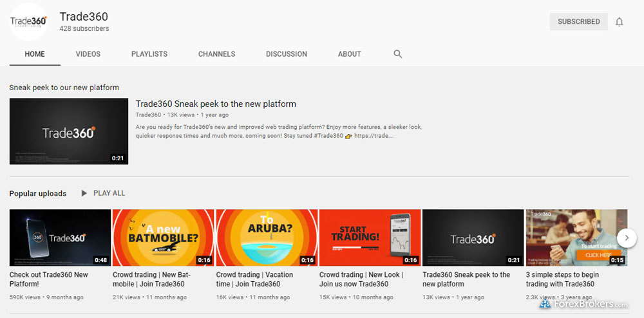Click the 590K views 9 months ago text
This screenshot has height=318, width=644.
(46, 297)
